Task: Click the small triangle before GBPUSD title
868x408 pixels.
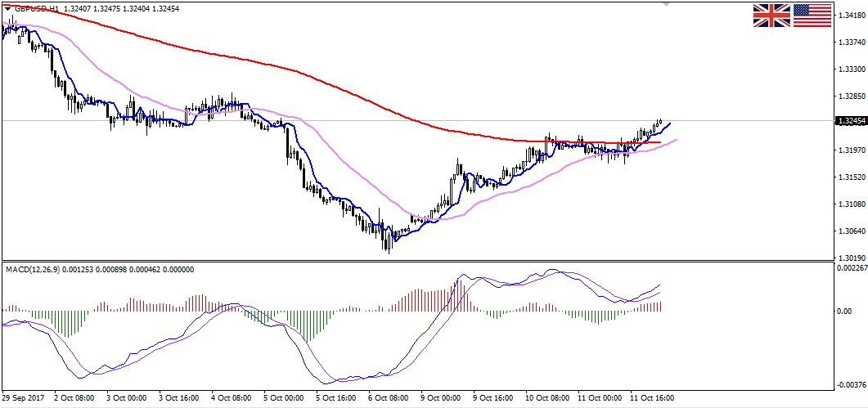Action: click(7, 9)
